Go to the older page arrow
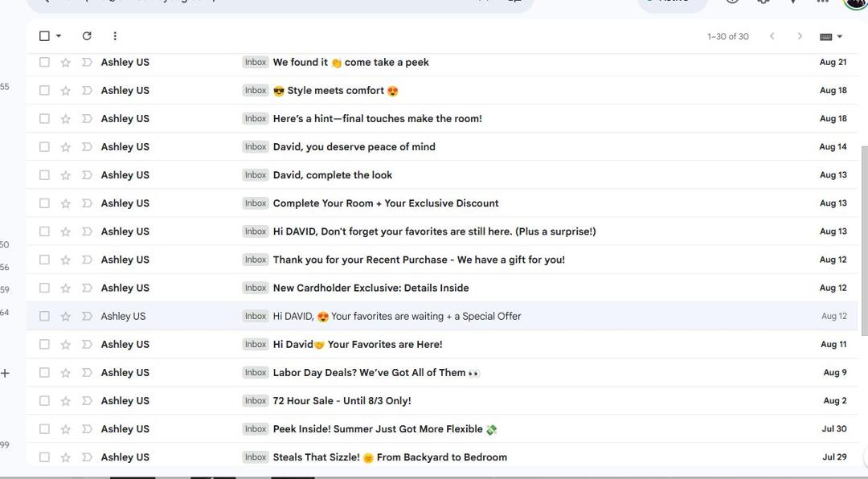Screen dimensions: 868x479 tap(800, 36)
